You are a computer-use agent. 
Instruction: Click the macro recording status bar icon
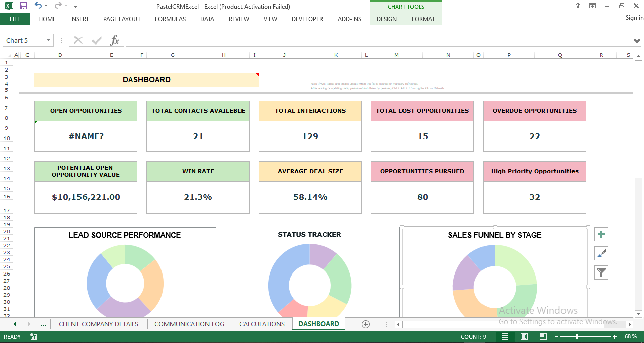click(34, 336)
